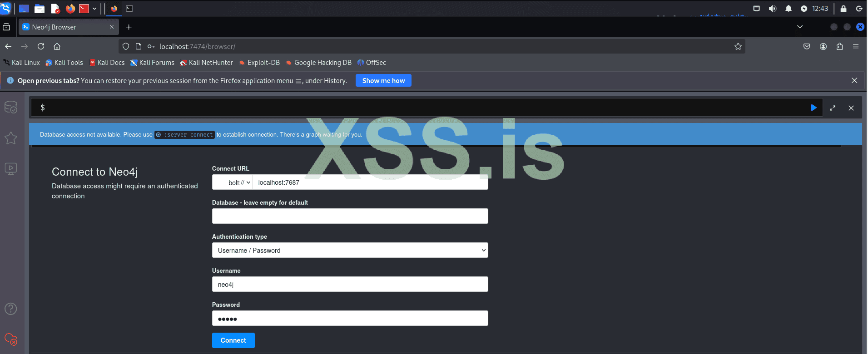
Task: Go back to the previous page
Action: point(8,46)
